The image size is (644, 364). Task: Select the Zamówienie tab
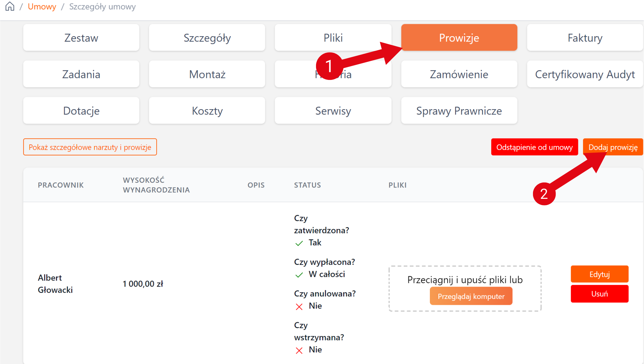pyautogui.click(x=459, y=74)
